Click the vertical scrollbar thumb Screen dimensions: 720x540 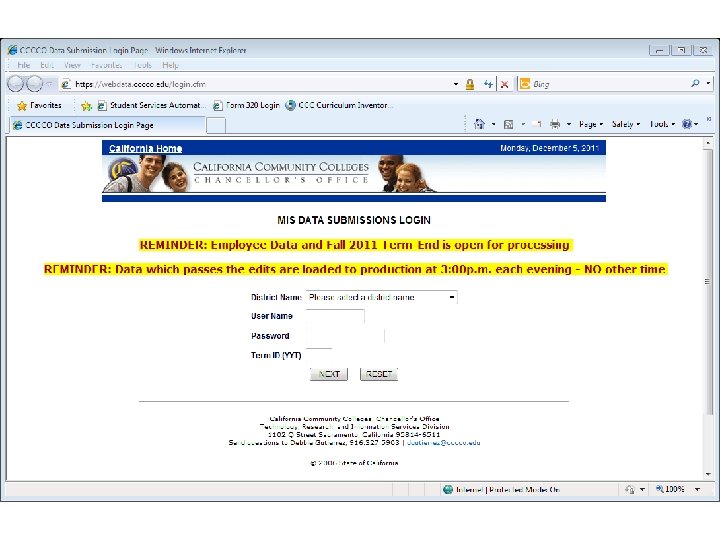tap(708, 281)
